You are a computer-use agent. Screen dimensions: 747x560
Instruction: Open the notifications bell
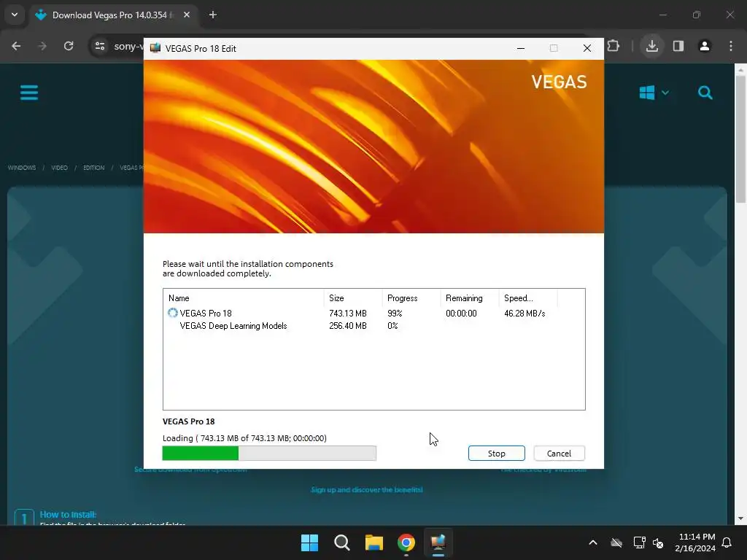point(727,542)
